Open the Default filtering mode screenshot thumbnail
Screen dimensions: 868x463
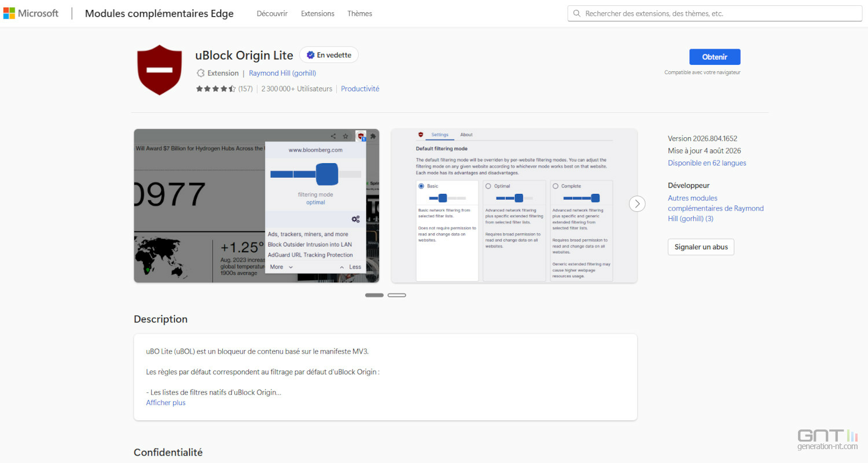pos(514,205)
